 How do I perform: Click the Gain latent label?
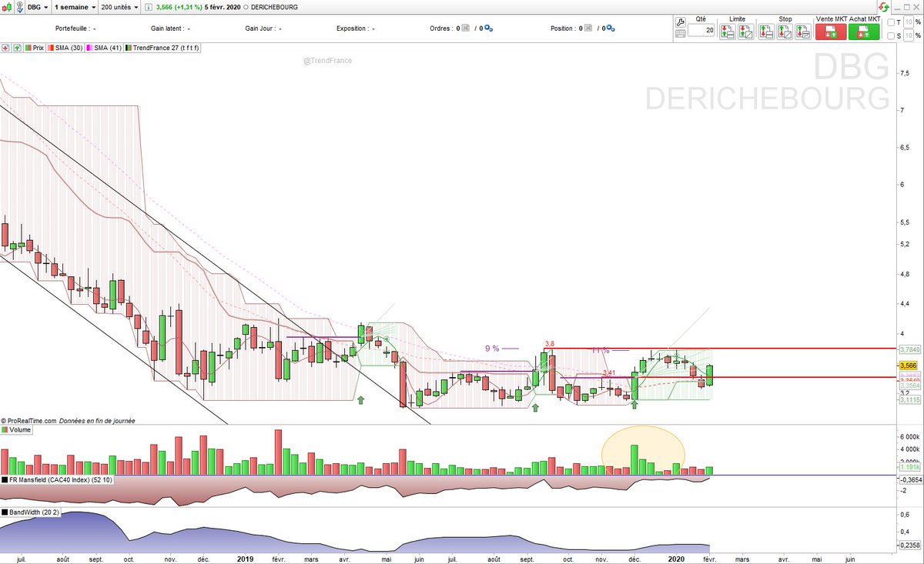click(x=167, y=28)
